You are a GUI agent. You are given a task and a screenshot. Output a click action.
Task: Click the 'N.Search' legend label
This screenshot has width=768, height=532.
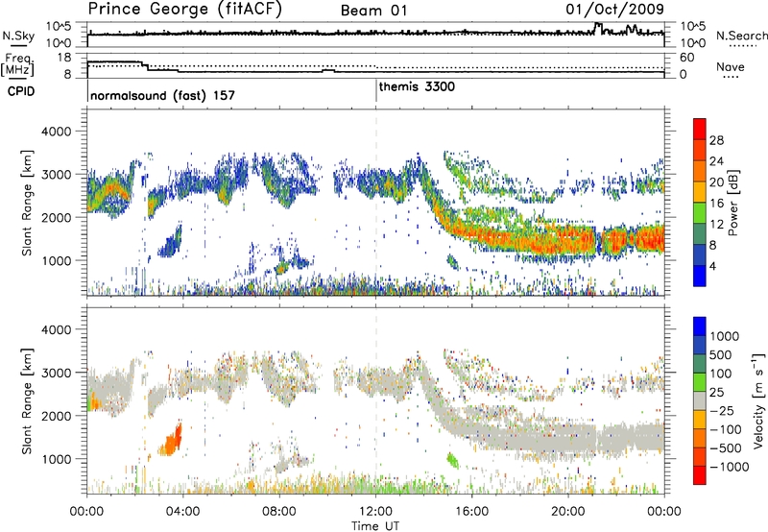click(741, 36)
